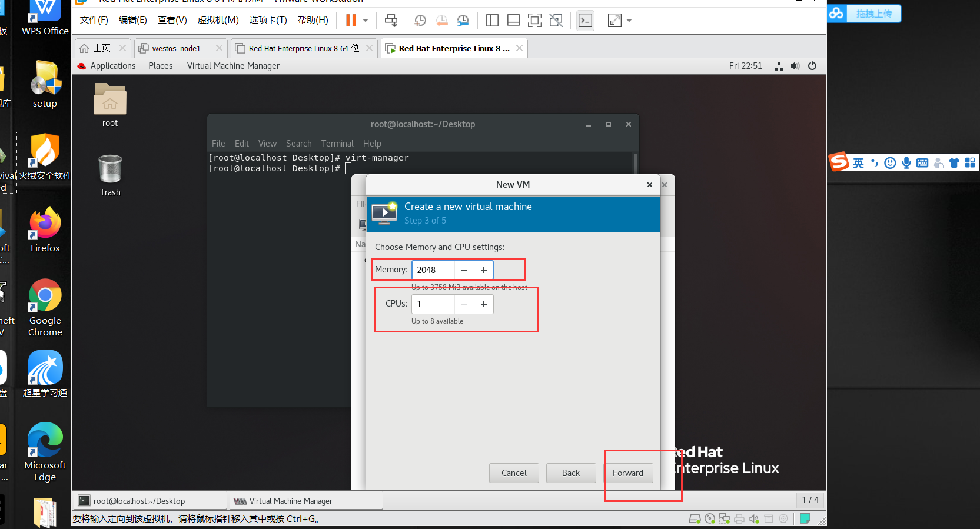Image resolution: width=980 pixels, height=529 pixels.
Task: Switch to the 主页 home tab
Action: (x=102, y=48)
